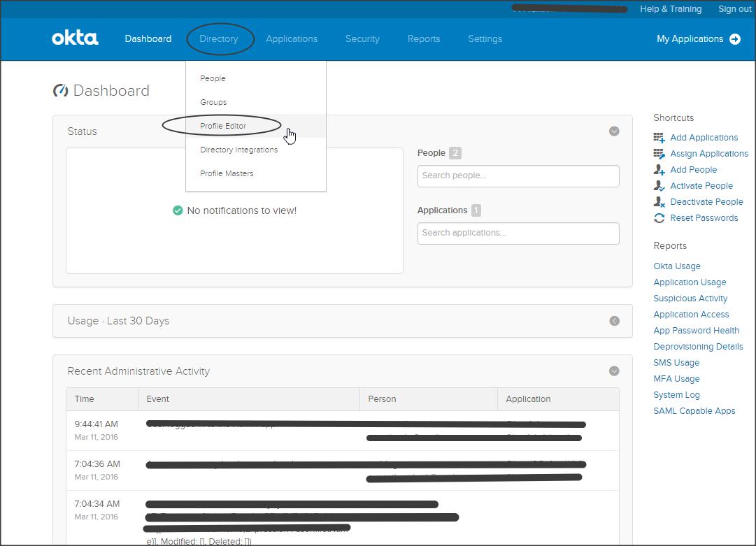This screenshot has height=546, width=756.
Task: Click the Deactivate People shortcut icon
Action: [659, 202]
